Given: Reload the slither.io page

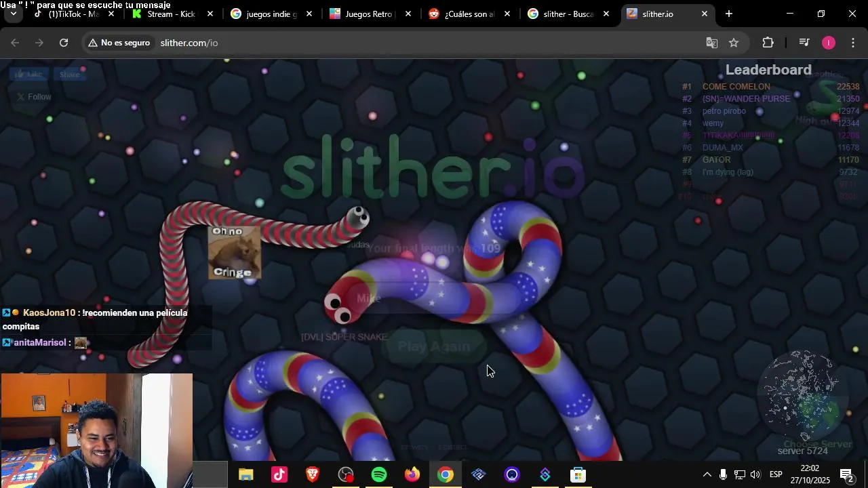Looking at the screenshot, I should (64, 43).
